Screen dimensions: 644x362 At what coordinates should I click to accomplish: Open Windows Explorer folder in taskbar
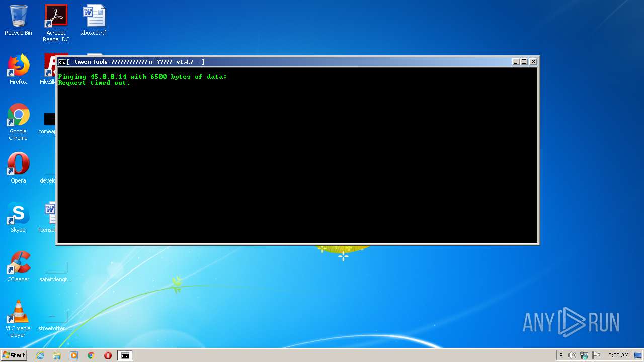[x=57, y=355]
